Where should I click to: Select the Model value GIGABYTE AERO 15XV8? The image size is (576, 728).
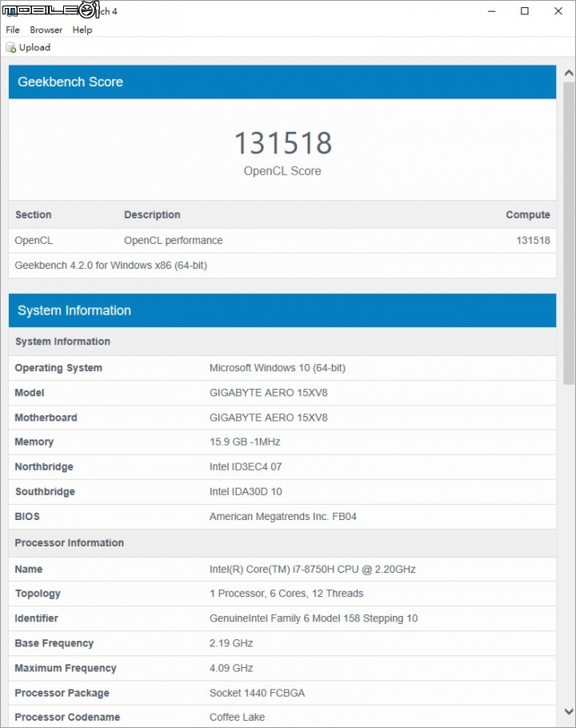tap(268, 393)
